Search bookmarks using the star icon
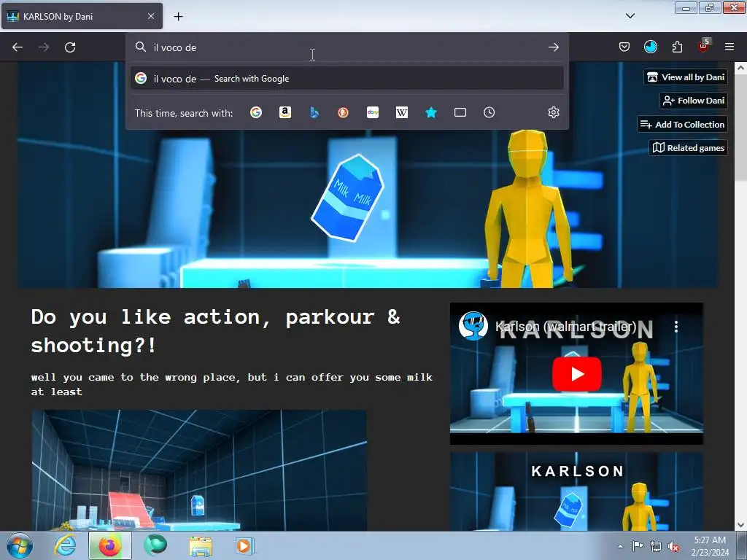The image size is (747, 560). (431, 112)
